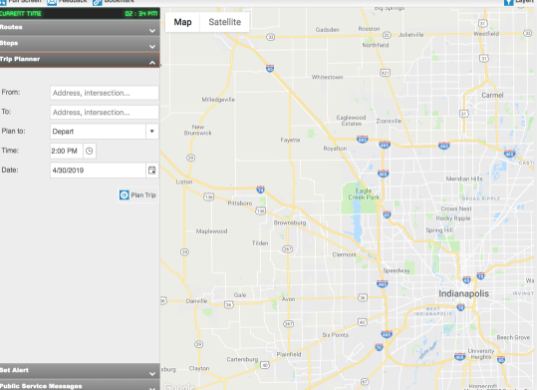
Task: Click the Feedback envelope icon in top bar
Action: 52,2
